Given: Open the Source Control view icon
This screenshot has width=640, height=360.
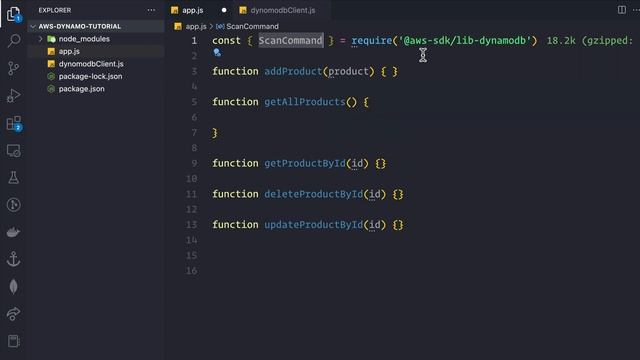Looking at the screenshot, I should [13, 68].
